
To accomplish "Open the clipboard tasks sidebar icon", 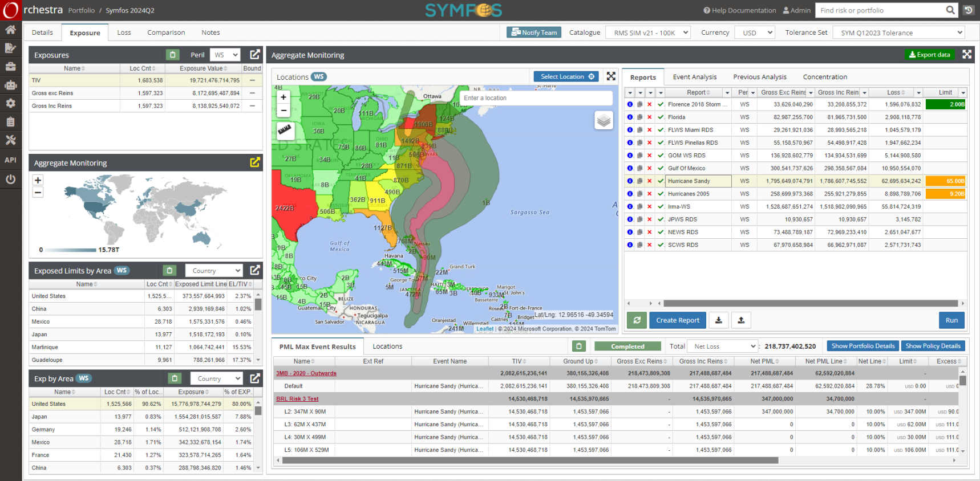I will coord(10,121).
